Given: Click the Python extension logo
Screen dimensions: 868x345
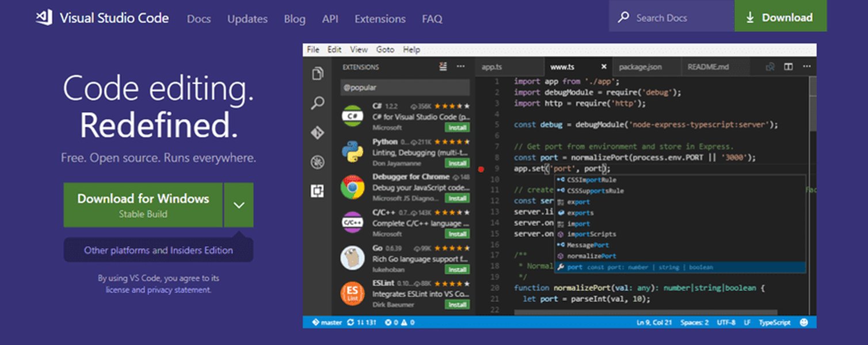Looking at the screenshot, I should [x=352, y=151].
